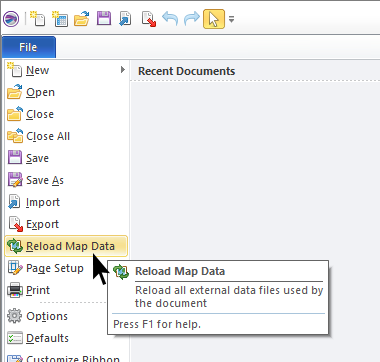Click the tooltip title Reload Map Data
This screenshot has height=362, width=380.
coord(180,271)
